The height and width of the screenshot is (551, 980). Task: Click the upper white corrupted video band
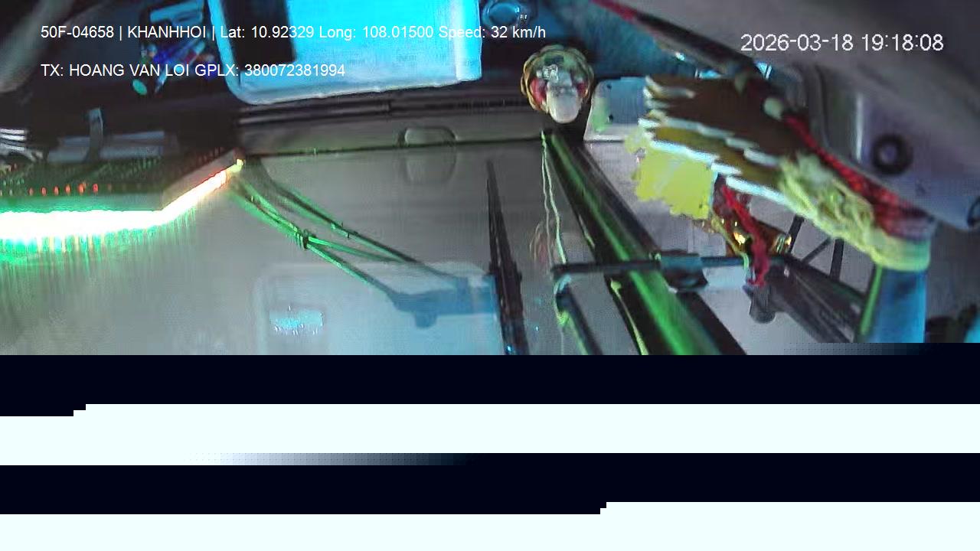pos(490,429)
